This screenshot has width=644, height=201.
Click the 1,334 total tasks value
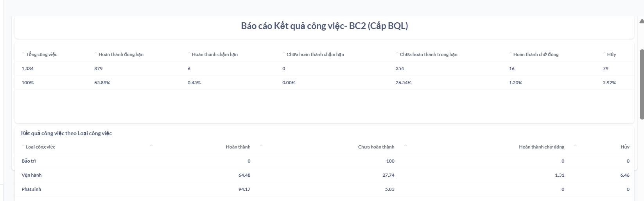[27, 69]
